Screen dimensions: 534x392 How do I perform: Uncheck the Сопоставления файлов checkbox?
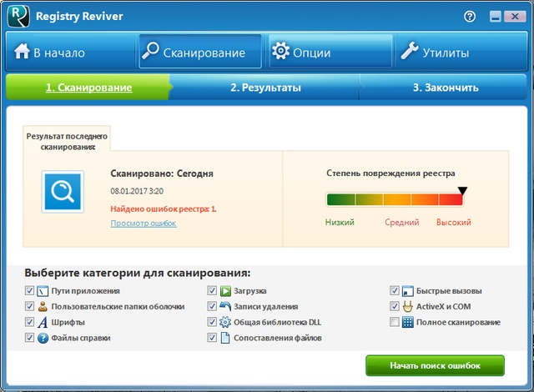[212, 338]
